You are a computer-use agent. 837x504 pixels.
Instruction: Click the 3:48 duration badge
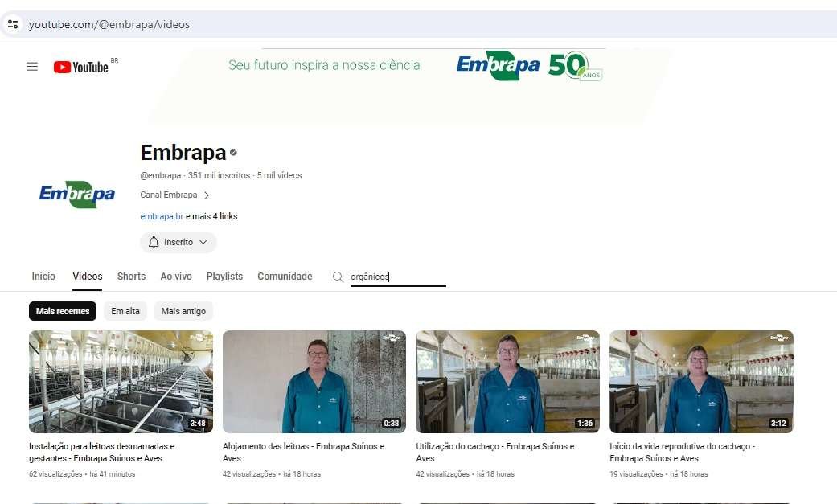coord(198,424)
